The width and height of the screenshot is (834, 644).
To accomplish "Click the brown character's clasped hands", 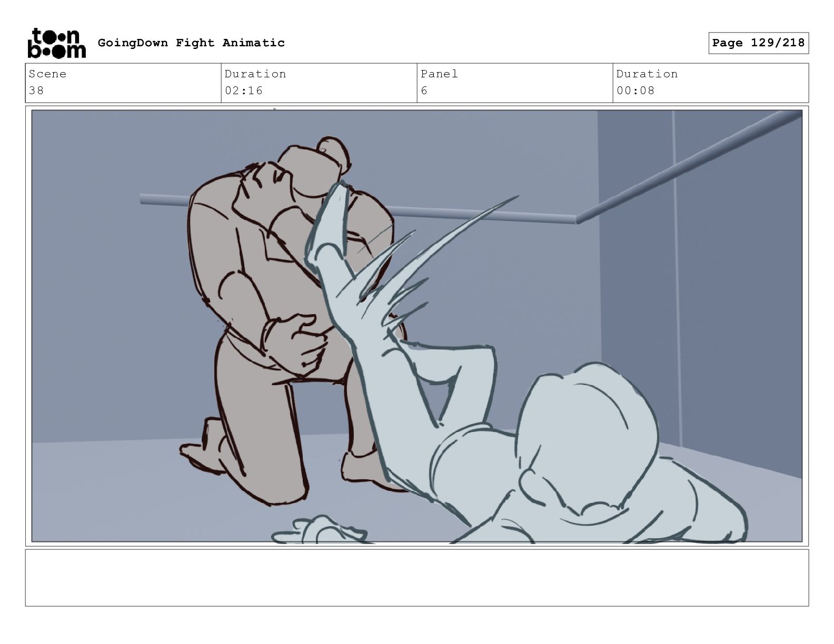I will pos(297,342).
